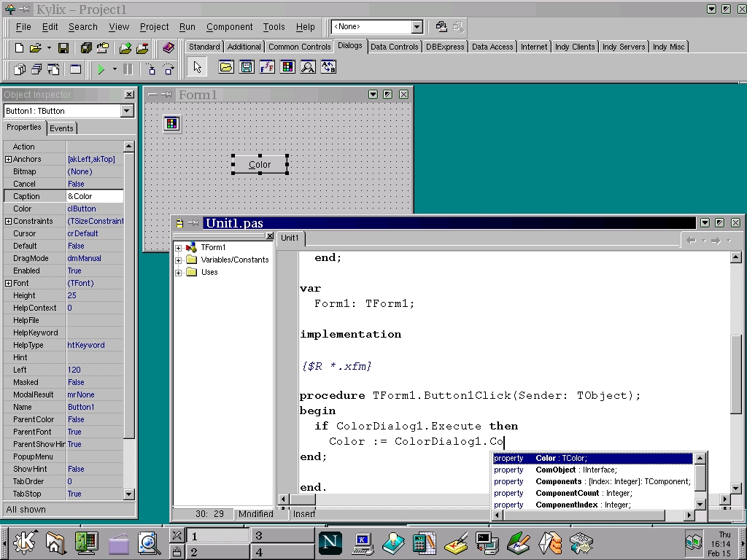Image resolution: width=747 pixels, height=560 pixels.
Task: Click the code editor's vertical scrollbar up arrow
Action: click(x=735, y=257)
